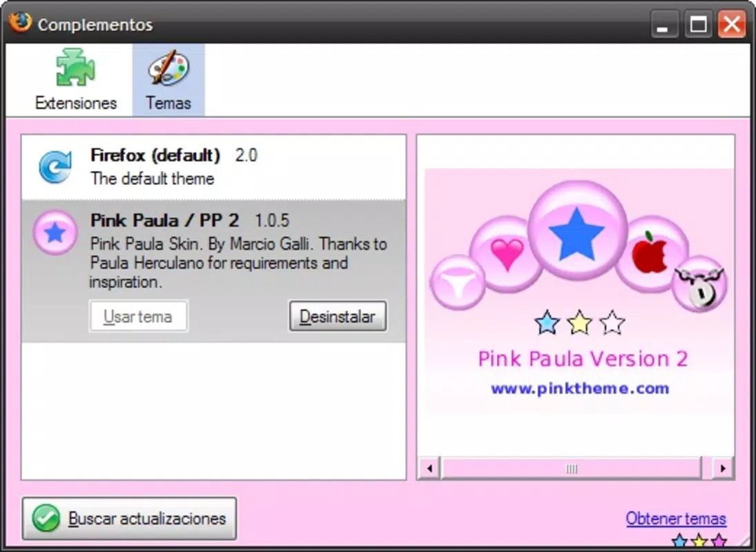Click the version number 2.0

point(246,155)
